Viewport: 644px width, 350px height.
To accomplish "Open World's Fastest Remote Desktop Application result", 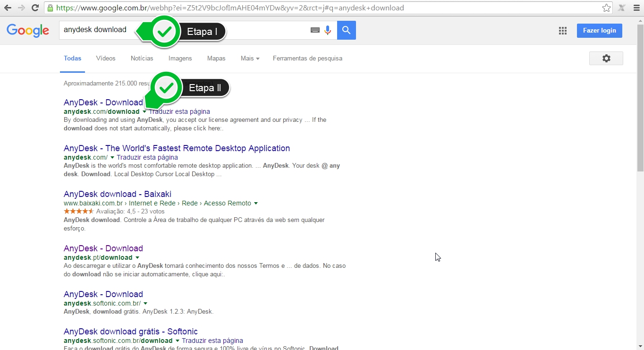I will click(177, 148).
